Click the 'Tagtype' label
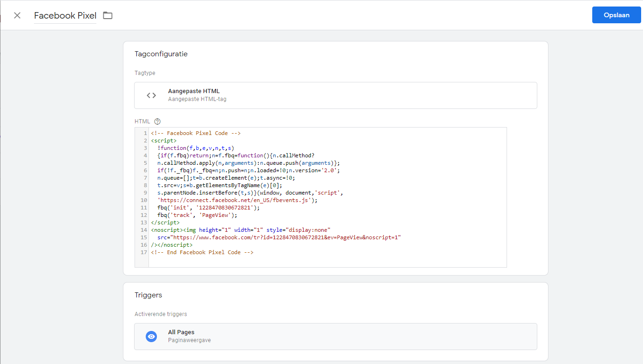 (x=145, y=73)
